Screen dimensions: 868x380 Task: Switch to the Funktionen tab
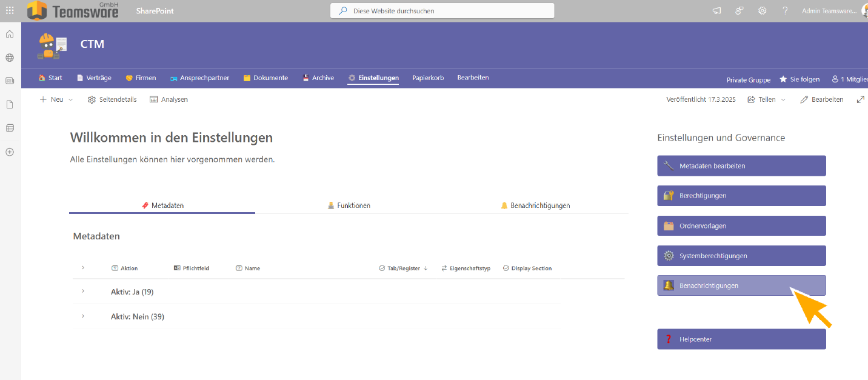point(349,205)
